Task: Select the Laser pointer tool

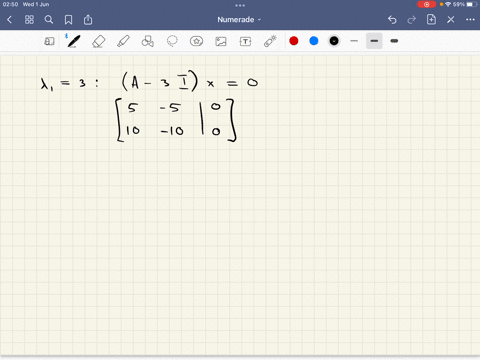Action: tap(270, 41)
